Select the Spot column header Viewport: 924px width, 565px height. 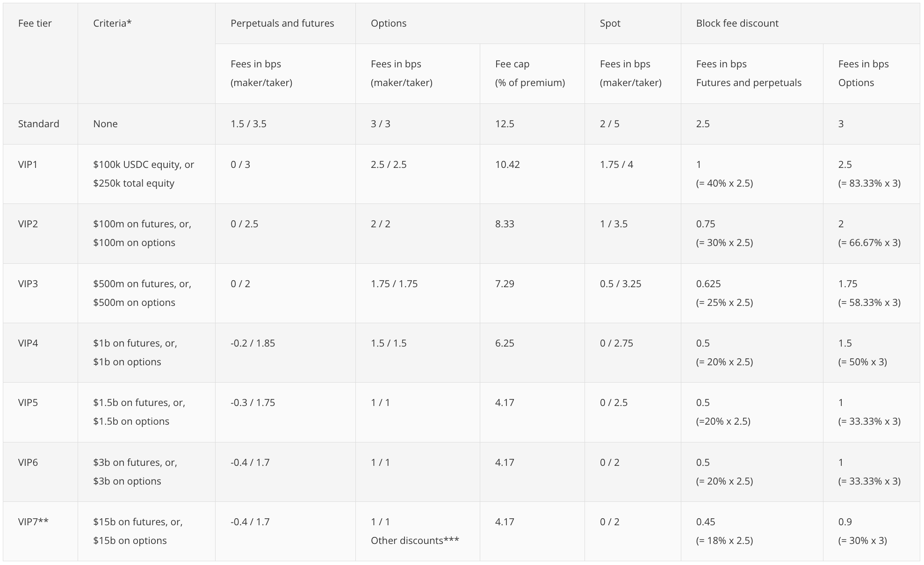pos(610,23)
